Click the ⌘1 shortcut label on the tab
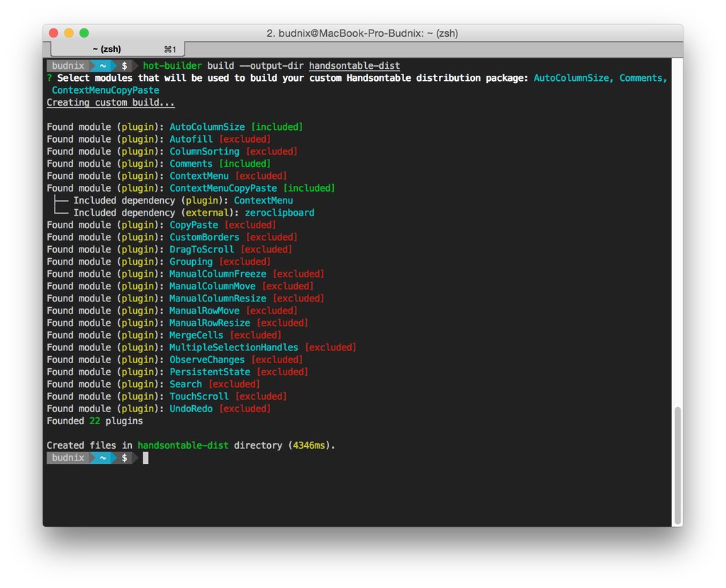Viewport: 726px width, 588px height. click(x=170, y=50)
